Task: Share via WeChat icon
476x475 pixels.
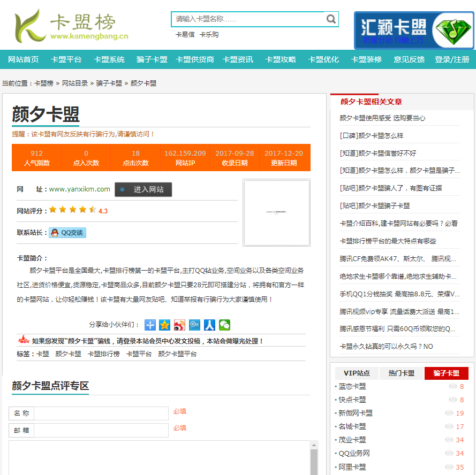Action: 224,325
